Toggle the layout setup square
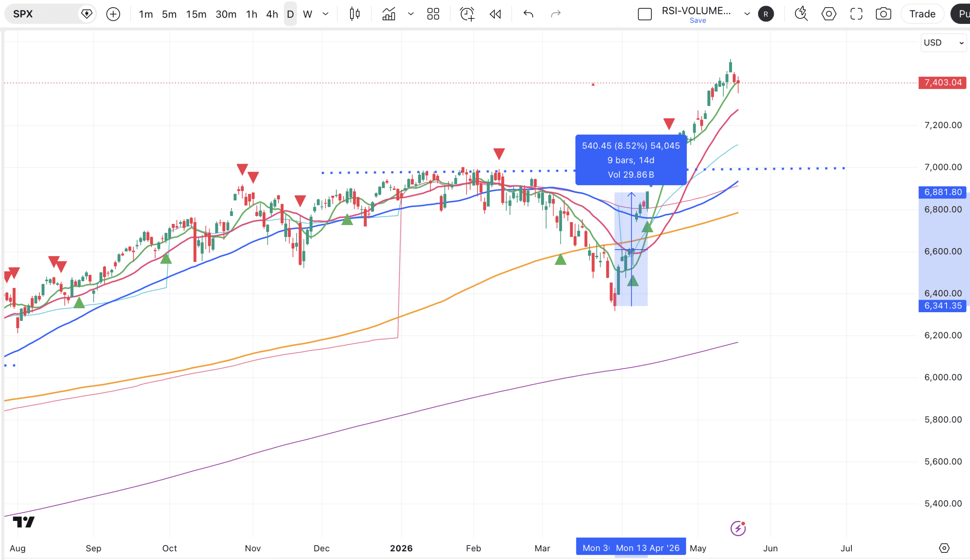Screen dimensions: 970x560 [x=645, y=14]
